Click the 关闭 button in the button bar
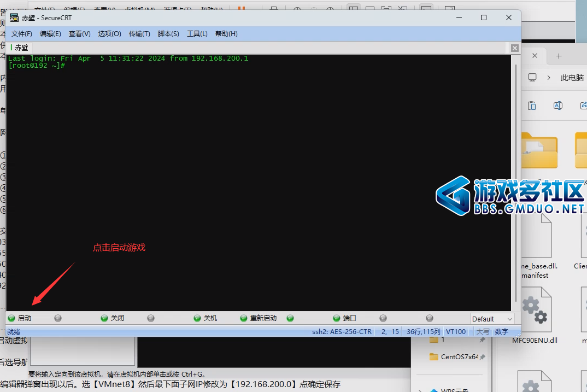 113,318
